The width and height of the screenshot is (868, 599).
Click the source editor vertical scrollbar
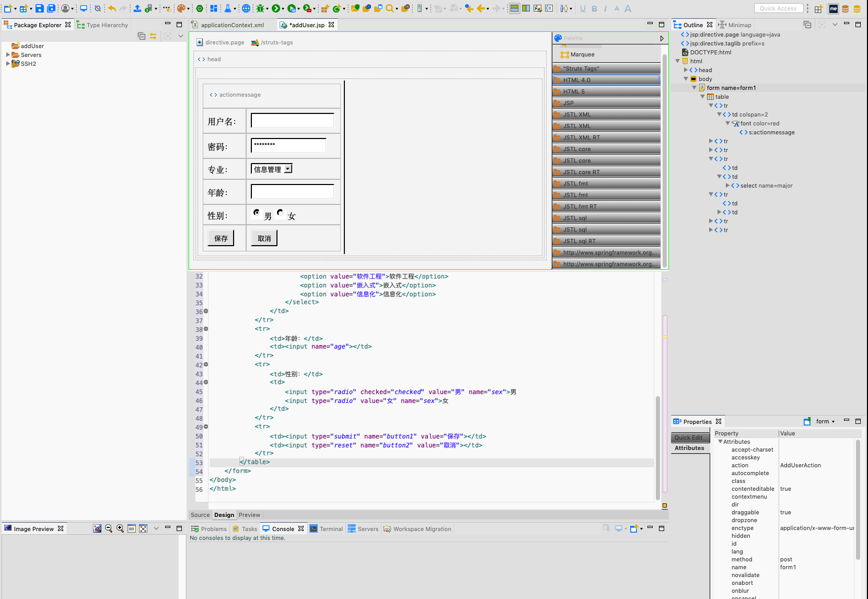658,448
